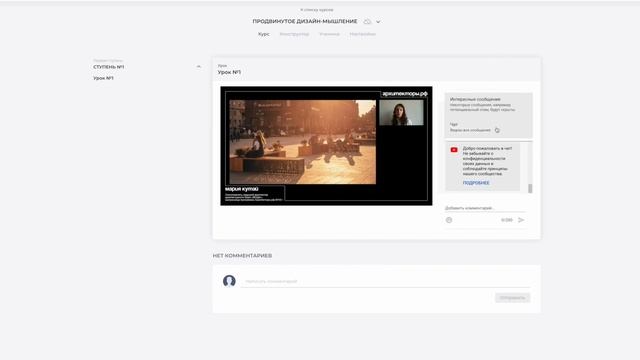Click the 'Интересные сообщения' chat header
Screen dimensions: 640x360
click(475, 99)
